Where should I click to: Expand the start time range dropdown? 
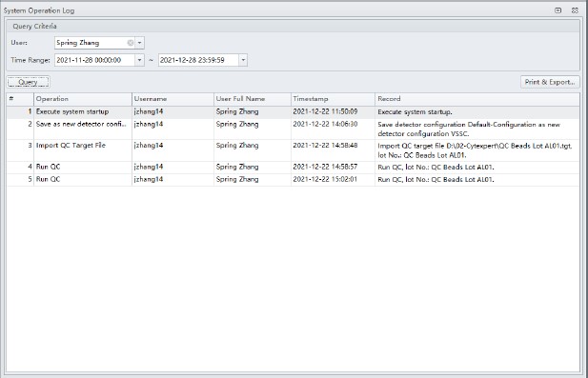point(139,60)
